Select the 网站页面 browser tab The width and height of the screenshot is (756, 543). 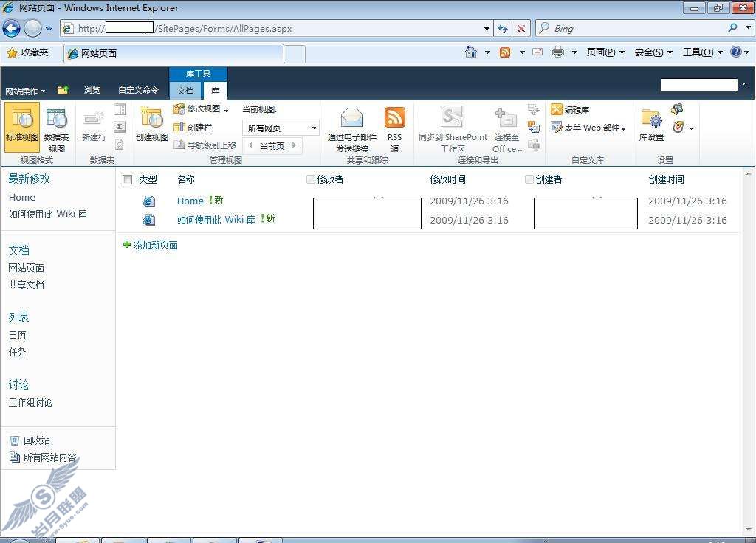(173, 53)
